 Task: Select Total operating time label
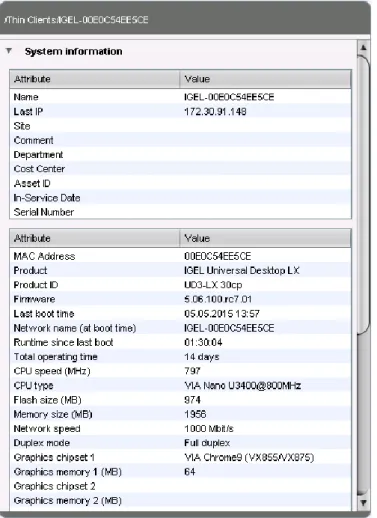tap(56, 357)
